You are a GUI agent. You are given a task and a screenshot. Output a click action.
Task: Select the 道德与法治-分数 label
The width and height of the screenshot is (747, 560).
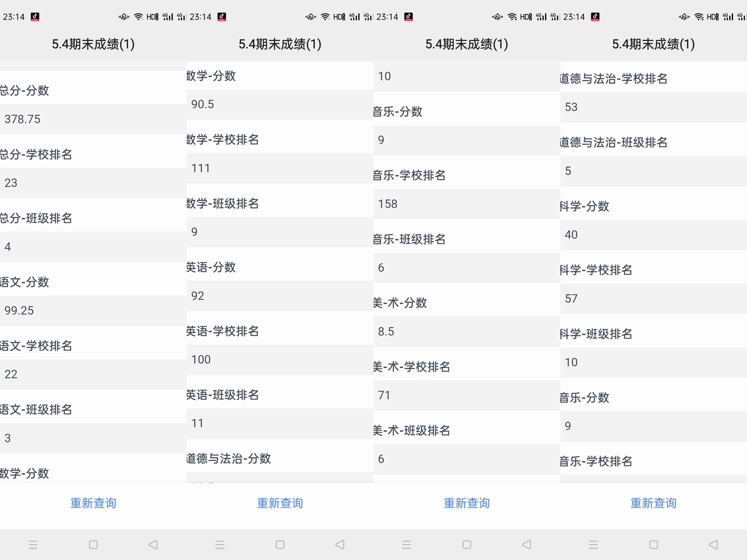point(229,458)
